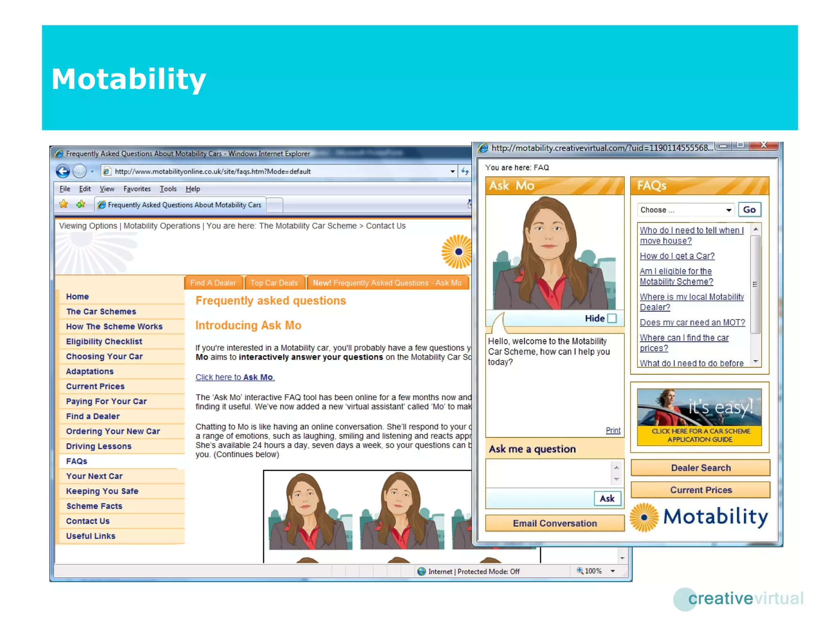Click the Ask me a question text box
This screenshot has height=630, width=840.
(549, 473)
